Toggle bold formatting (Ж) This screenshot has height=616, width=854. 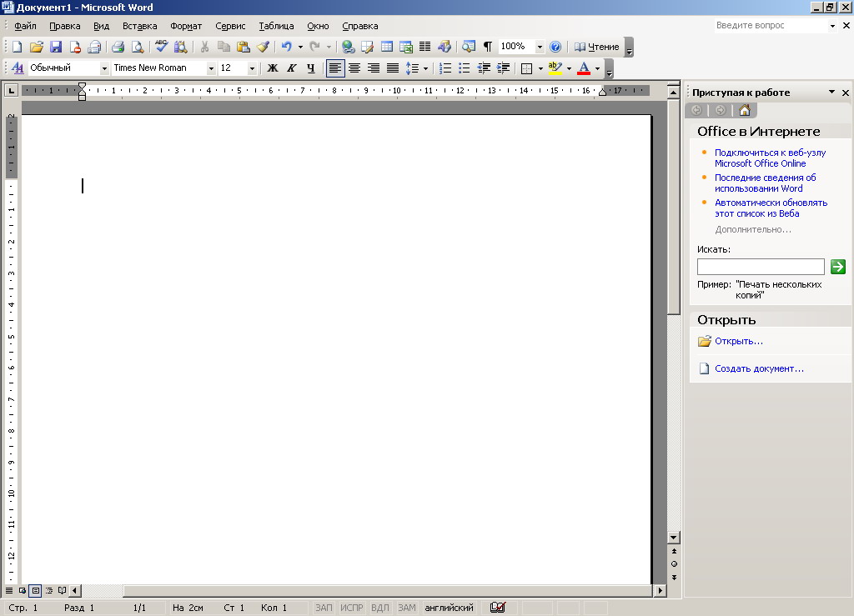(x=272, y=68)
